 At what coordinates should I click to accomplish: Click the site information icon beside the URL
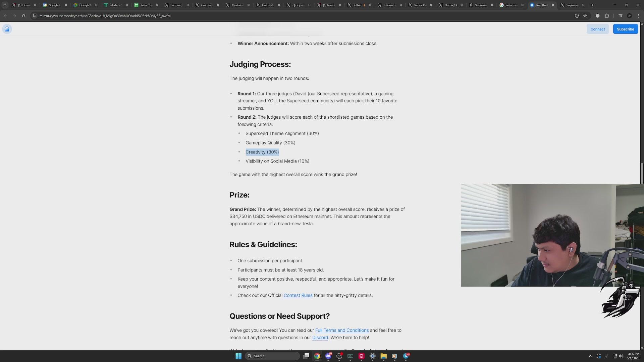click(x=34, y=16)
